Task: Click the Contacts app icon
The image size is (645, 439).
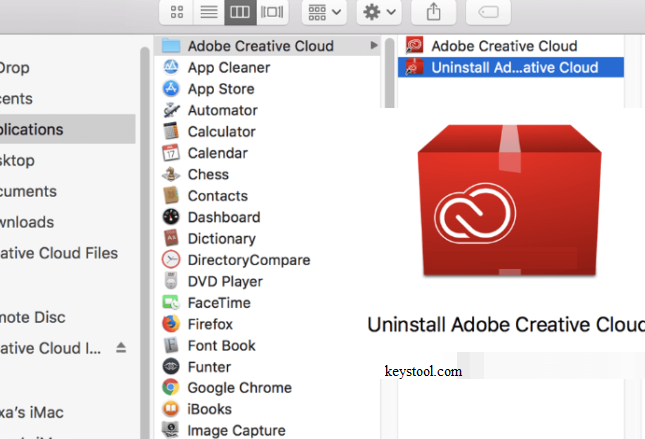Action: pyautogui.click(x=171, y=195)
